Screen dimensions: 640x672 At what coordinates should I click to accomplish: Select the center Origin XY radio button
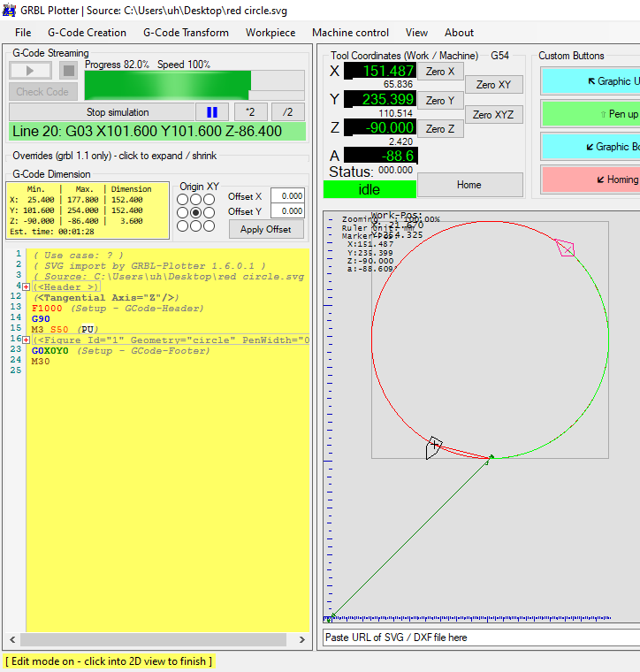pyautogui.click(x=195, y=213)
